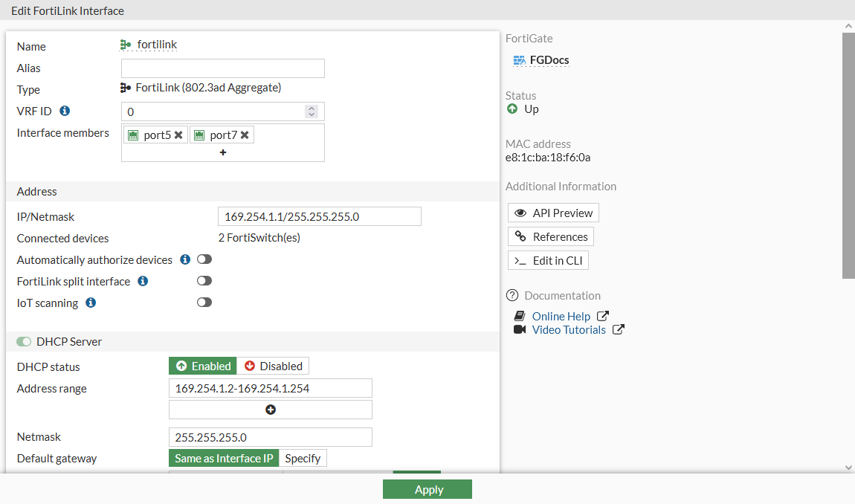Open the VRF ID info tooltip
Screen dimensions: 855x504
(65, 111)
